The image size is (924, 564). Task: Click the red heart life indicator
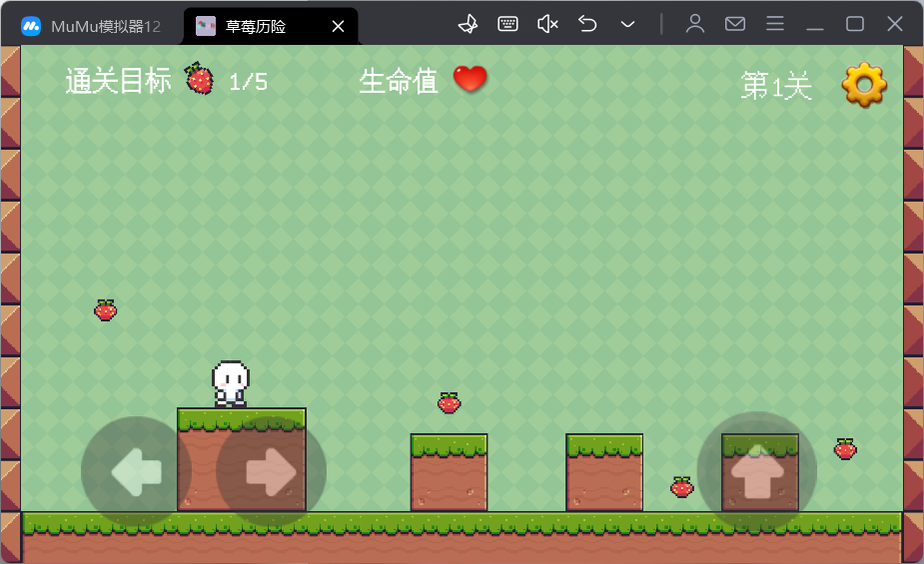(470, 79)
